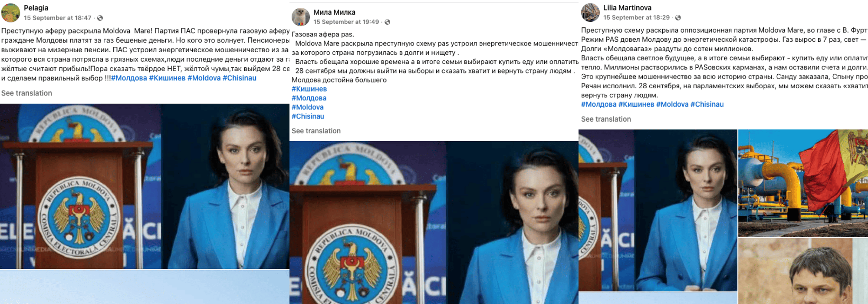Click See translation under Pelagia's post
This screenshot has height=304, width=868.
pyautogui.click(x=26, y=93)
